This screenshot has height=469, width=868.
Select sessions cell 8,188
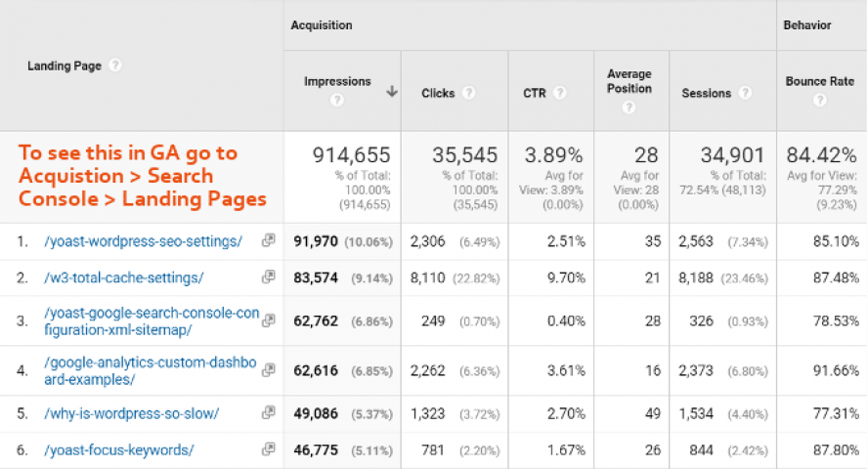coord(696,277)
